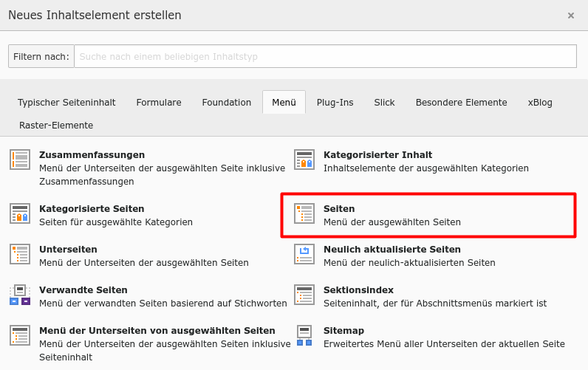Focus the Filtern nach search field
Viewport: 588px width, 370px height.
pos(325,56)
